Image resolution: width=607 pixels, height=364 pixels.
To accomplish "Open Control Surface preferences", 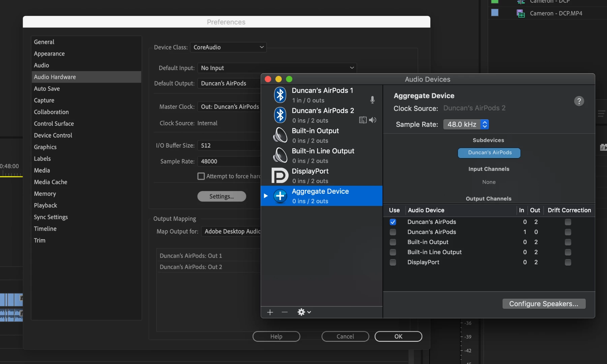I will [86, 124].
